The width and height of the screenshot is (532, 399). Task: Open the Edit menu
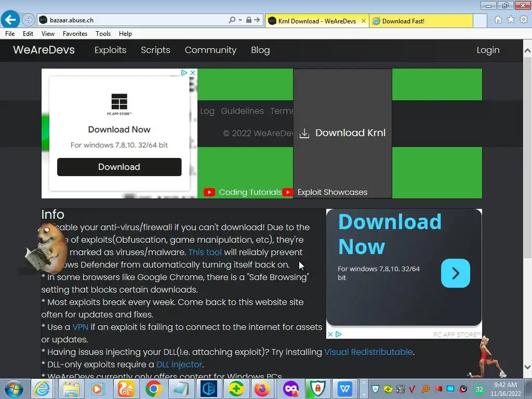(28, 34)
